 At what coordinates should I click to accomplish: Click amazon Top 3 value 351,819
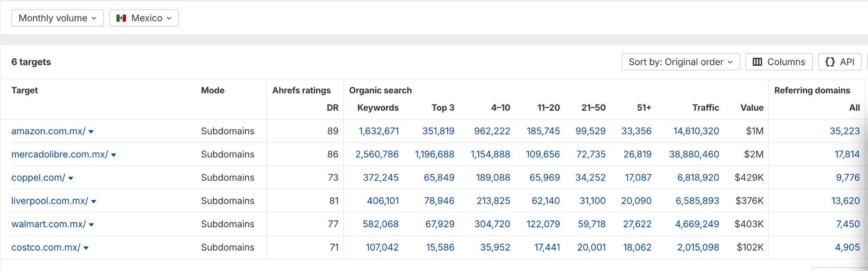pos(438,131)
